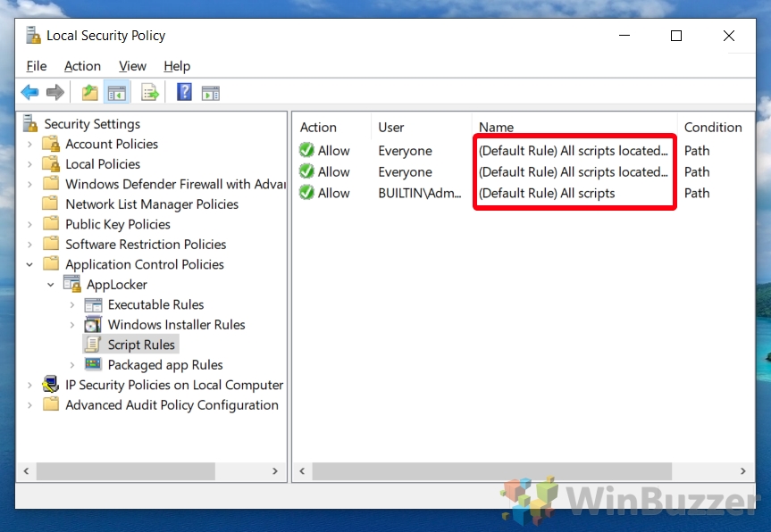
Task: Expand the Local Policies node
Action: coord(30,164)
